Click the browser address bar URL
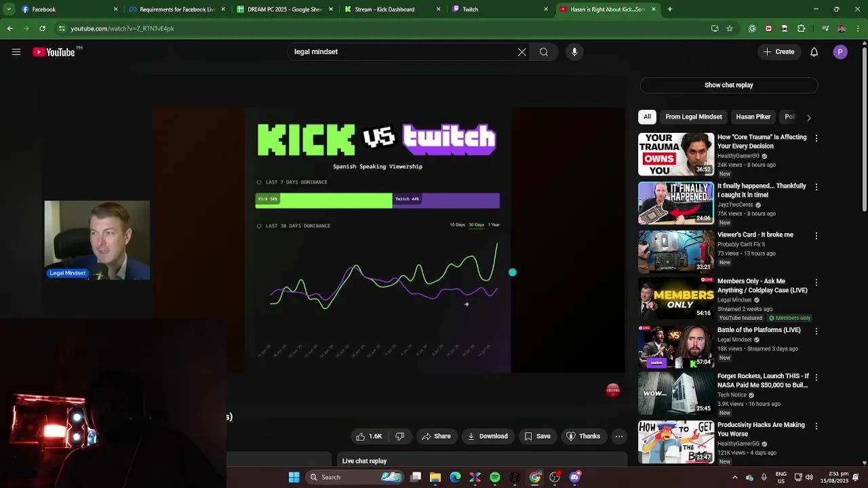The image size is (868, 488). pyautogui.click(x=122, y=28)
